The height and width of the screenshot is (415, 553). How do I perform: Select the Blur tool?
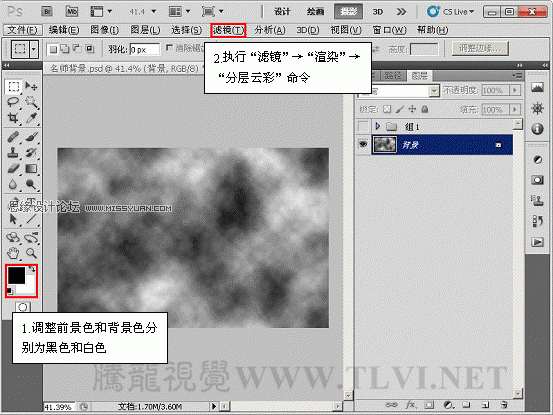pyautogui.click(x=13, y=184)
